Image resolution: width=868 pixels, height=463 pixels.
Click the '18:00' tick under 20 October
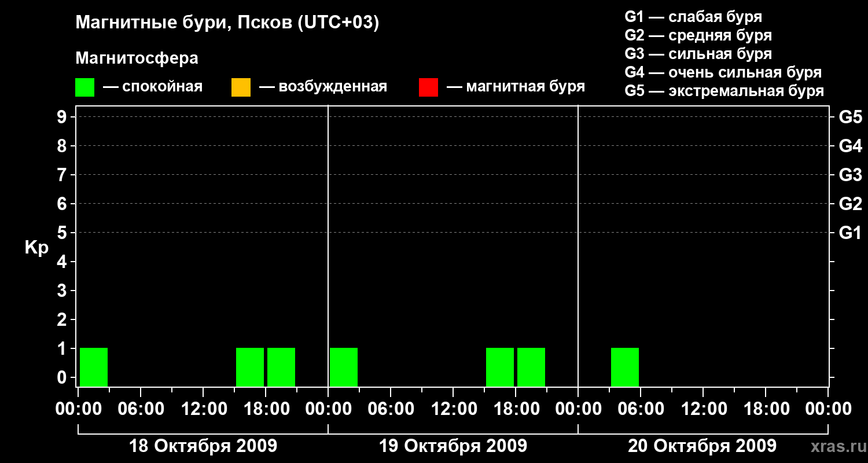[766, 409]
